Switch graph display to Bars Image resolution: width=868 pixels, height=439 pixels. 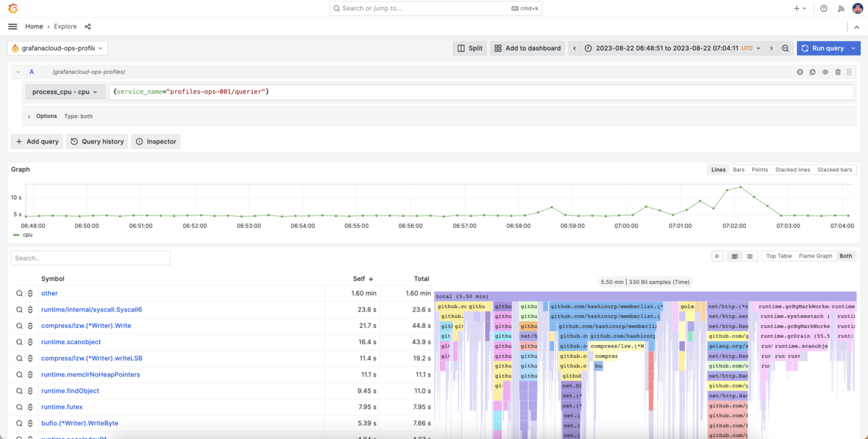click(x=738, y=169)
